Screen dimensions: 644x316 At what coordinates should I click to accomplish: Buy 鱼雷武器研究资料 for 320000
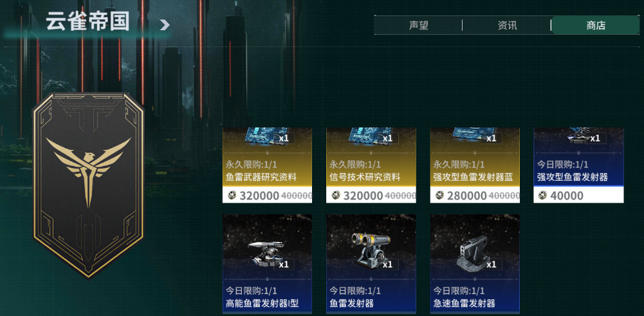(267, 195)
